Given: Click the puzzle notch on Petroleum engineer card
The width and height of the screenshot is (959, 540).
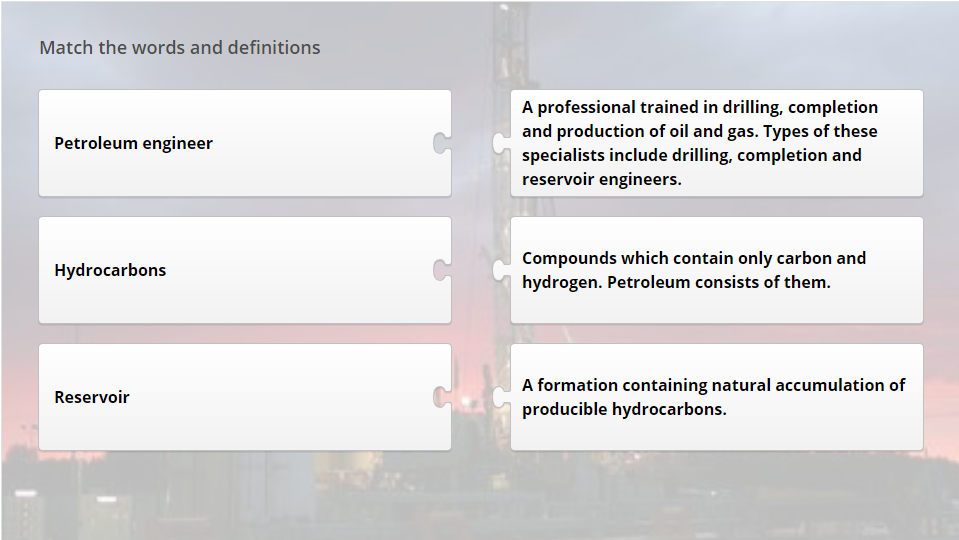Looking at the screenshot, I should pos(442,143).
